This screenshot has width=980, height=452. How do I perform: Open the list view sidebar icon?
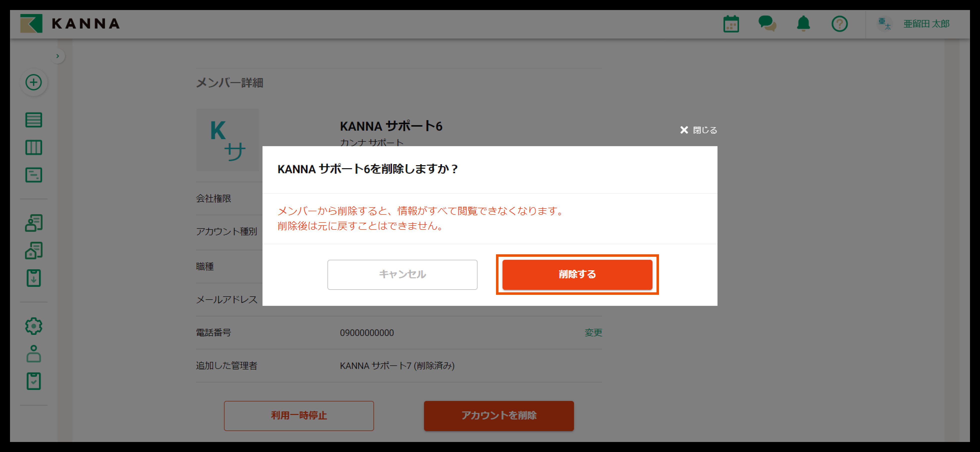(x=33, y=120)
